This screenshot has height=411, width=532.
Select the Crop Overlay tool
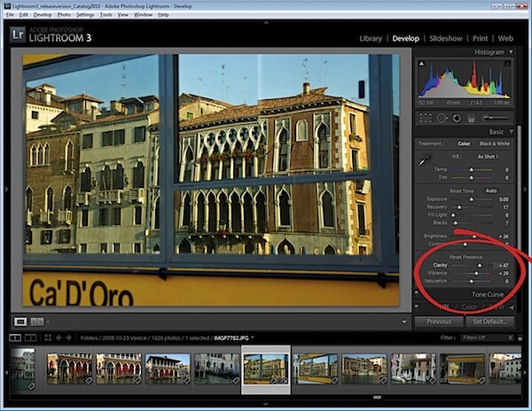pyautogui.click(x=425, y=119)
